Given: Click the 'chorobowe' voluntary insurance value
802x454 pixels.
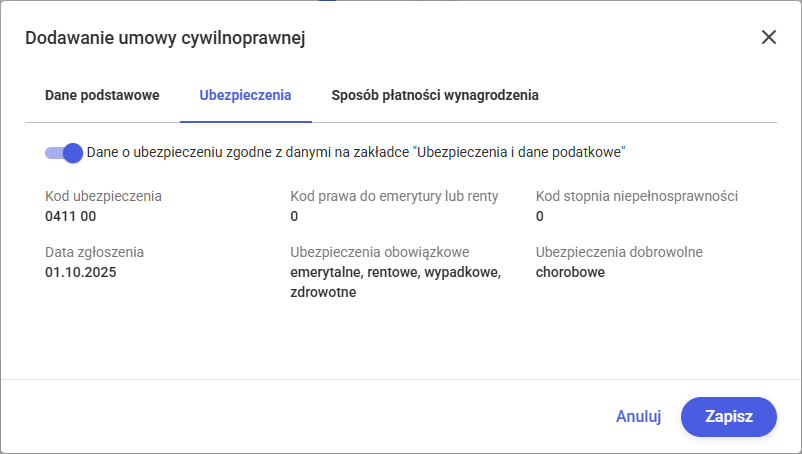Looking at the screenshot, I should tap(570, 272).
